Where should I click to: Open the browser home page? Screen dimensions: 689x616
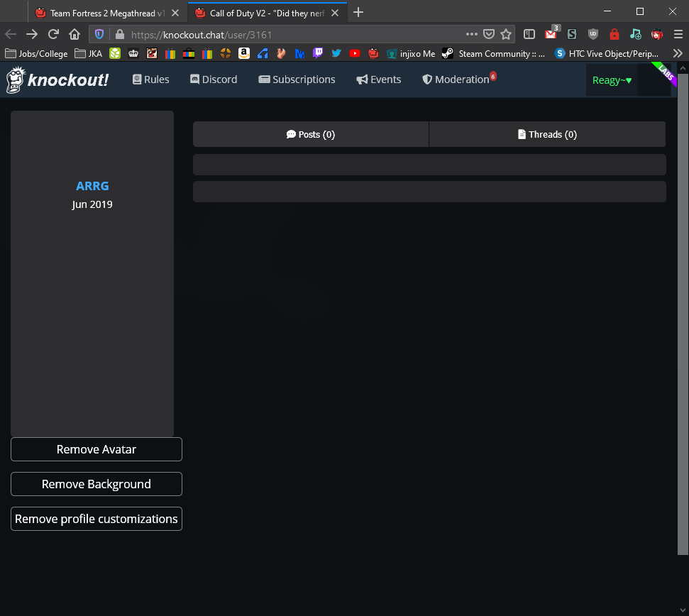point(75,34)
